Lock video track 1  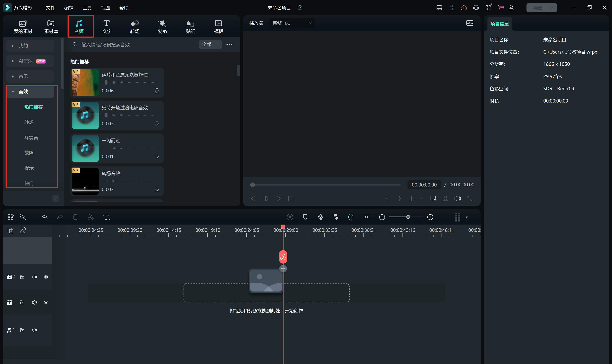(x=22, y=302)
